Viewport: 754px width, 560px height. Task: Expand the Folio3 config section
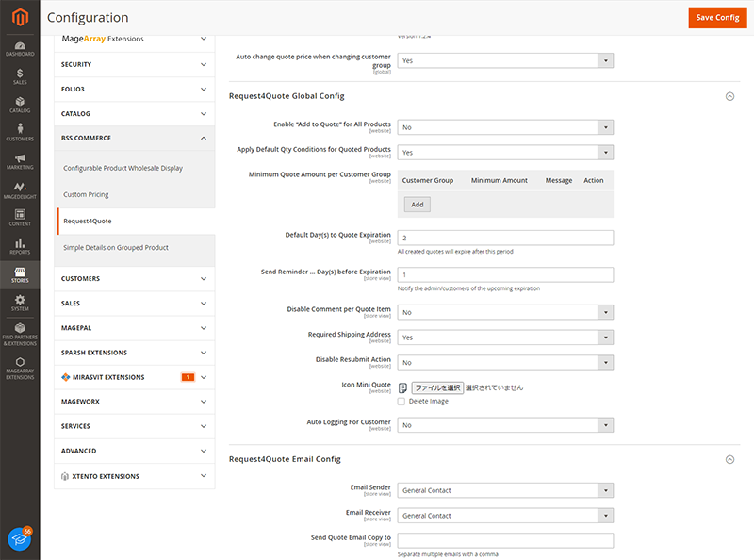[x=135, y=89]
